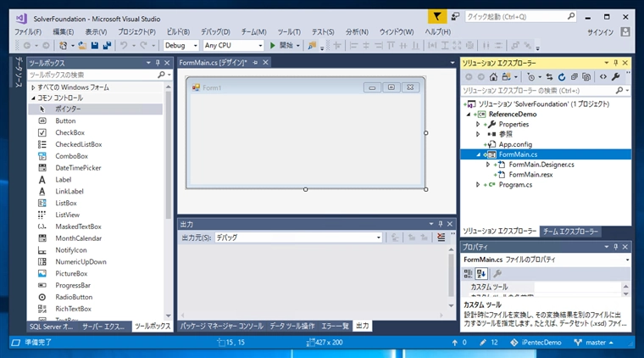
Task: Open the Build menu
Action: tap(178, 31)
